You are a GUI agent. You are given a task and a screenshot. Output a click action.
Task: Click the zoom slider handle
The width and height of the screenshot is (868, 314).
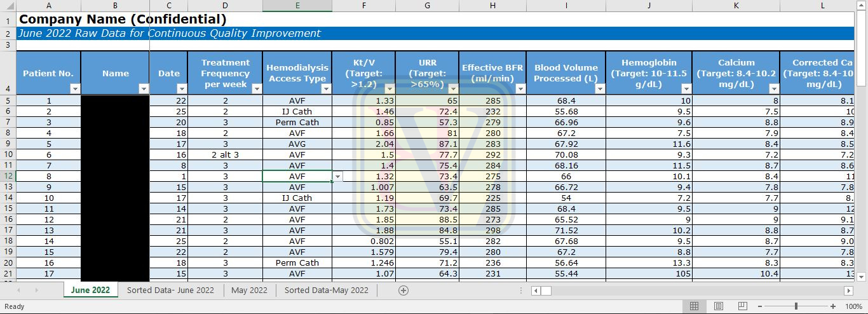[x=796, y=306]
